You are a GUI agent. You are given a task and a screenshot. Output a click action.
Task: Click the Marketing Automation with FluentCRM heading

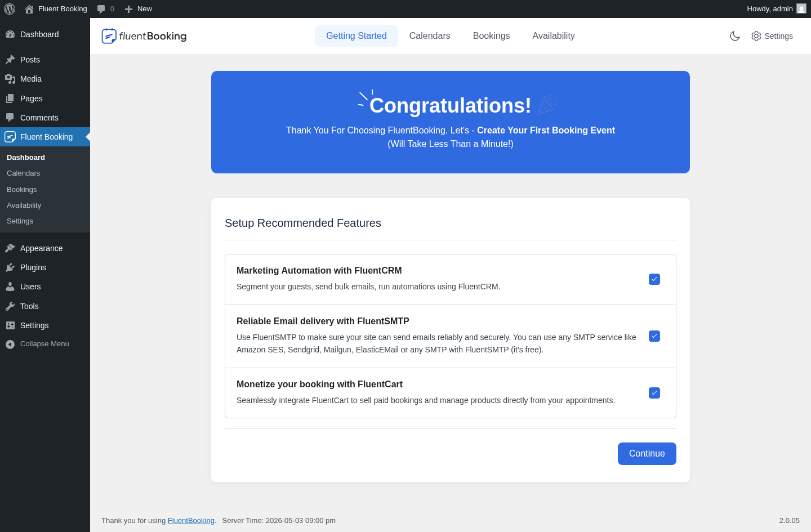pos(319,271)
